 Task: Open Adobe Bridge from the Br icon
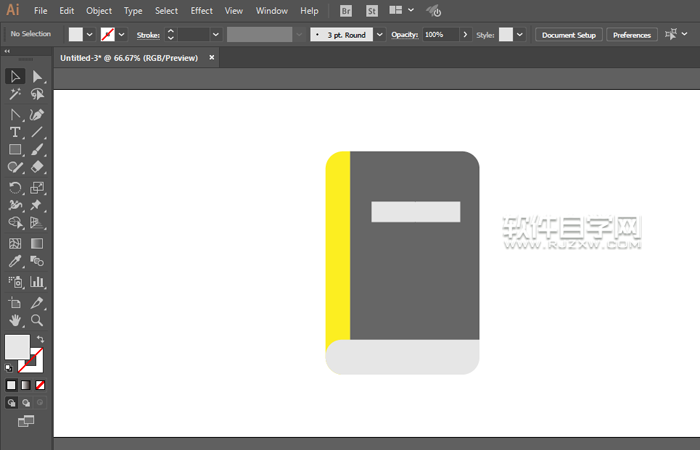click(x=346, y=10)
